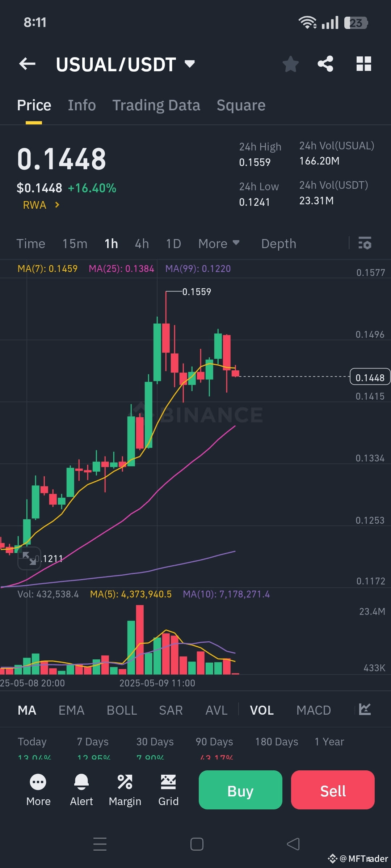Tap the 0.1448 current price label
Viewport: 391px width, 868px height.
369,377
